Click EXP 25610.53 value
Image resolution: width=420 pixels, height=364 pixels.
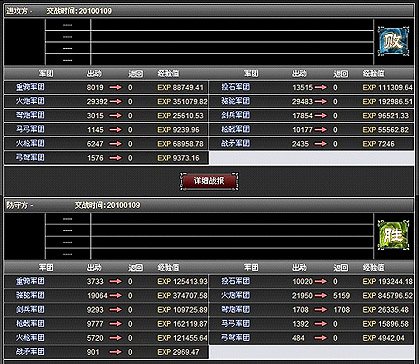pyautogui.click(x=180, y=116)
